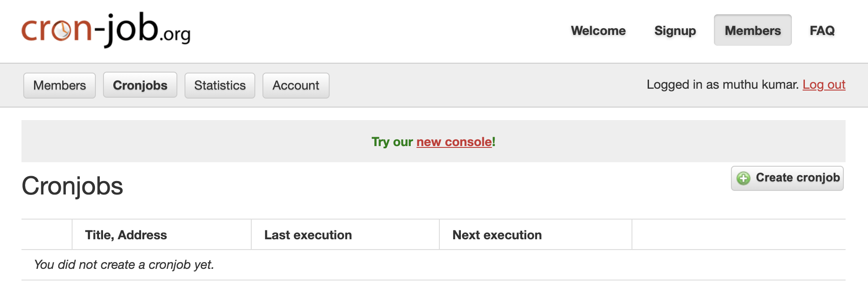This screenshot has height=302, width=868.
Task: Go to Signup in top navigation
Action: pos(675,30)
